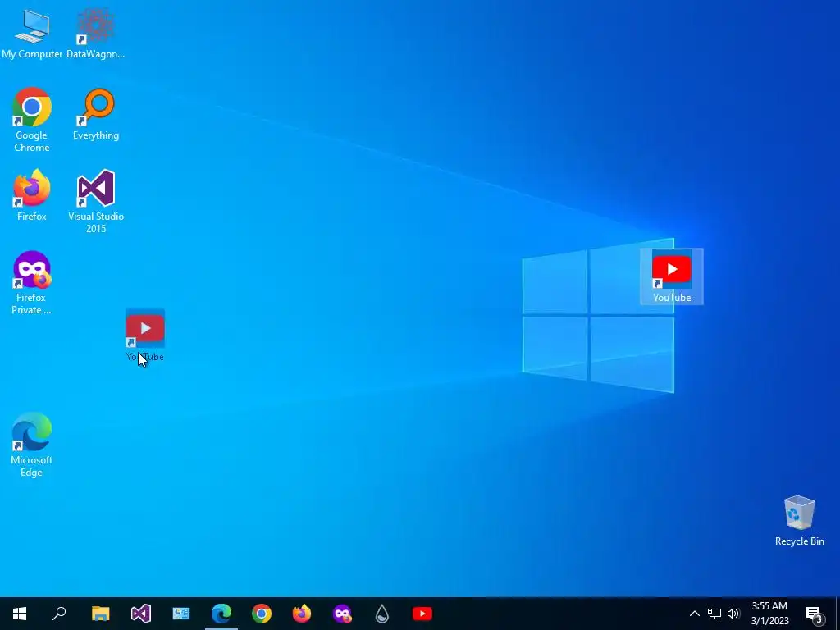Click the Show Desktop sliver at the taskbar edge
Image resolution: width=840 pixels, height=630 pixels.
click(838, 614)
